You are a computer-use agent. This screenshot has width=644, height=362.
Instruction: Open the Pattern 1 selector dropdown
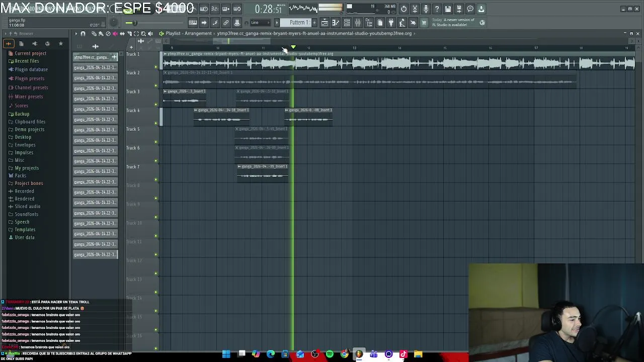pyautogui.click(x=298, y=23)
